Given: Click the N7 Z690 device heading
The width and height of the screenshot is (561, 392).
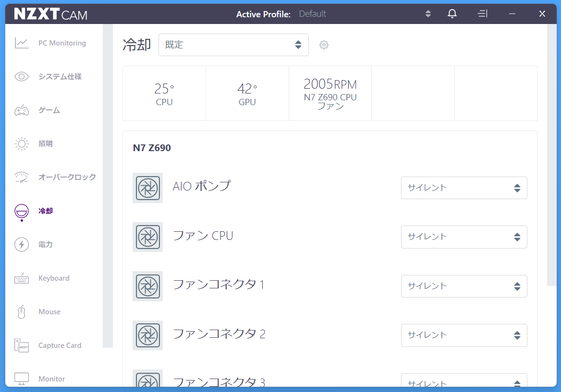Looking at the screenshot, I should (152, 148).
